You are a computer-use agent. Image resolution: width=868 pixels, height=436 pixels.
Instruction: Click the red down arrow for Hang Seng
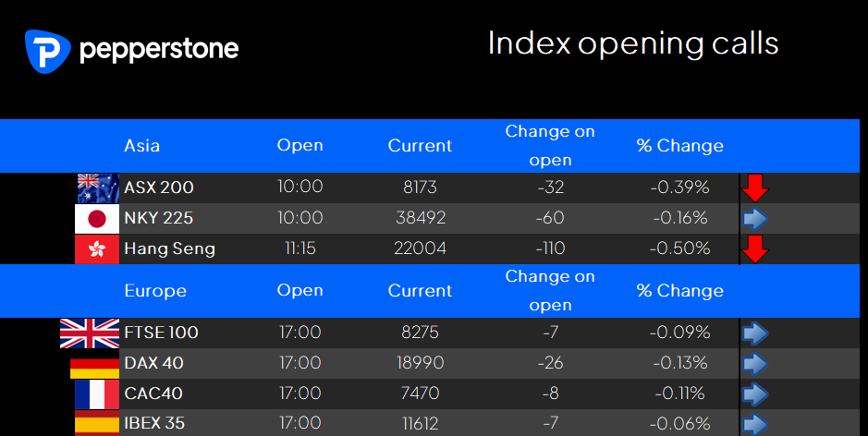755,249
